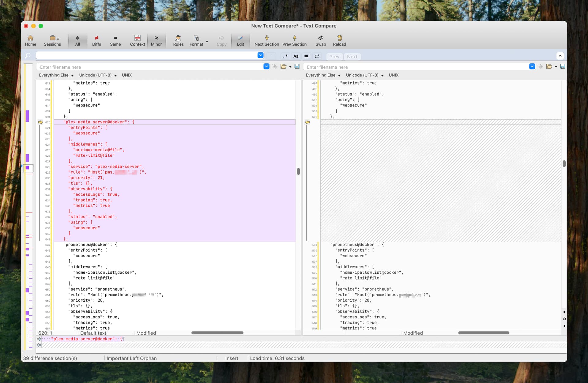The height and width of the screenshot is (383, 588).
Task: Open the Rules referee icon
Action: pyautogui.click(x=178, y=40)
